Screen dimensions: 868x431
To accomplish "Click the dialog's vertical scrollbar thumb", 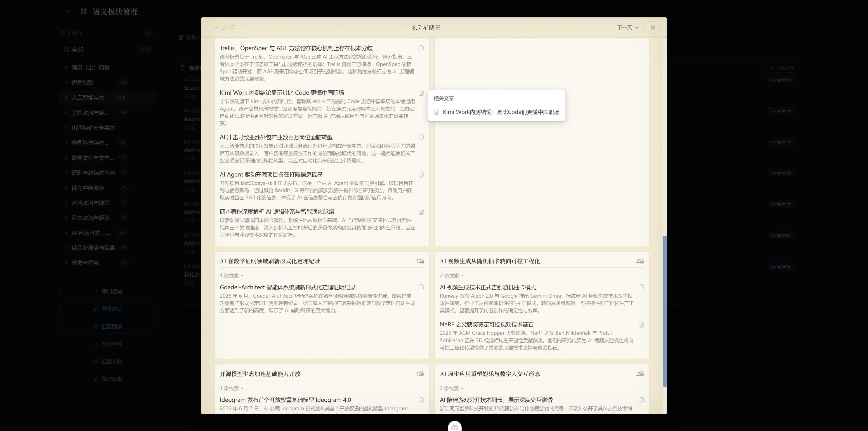I will (665, 311).
